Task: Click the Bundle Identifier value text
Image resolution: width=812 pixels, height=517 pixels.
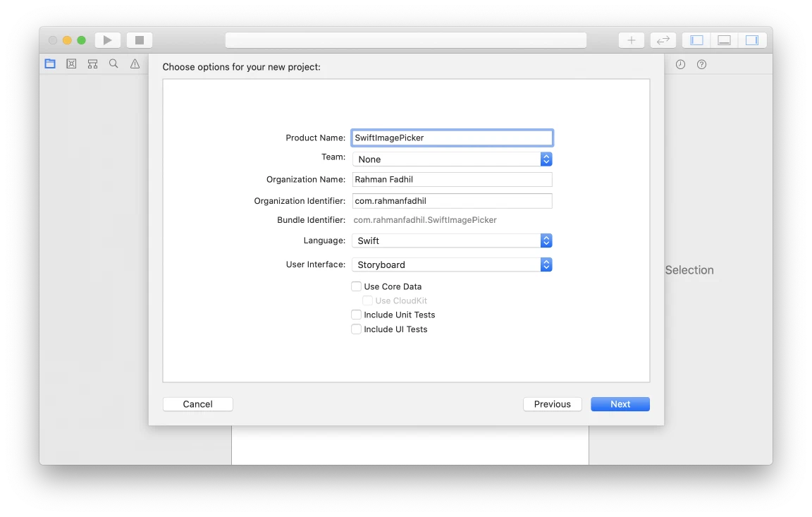Action: coord(424,220)
